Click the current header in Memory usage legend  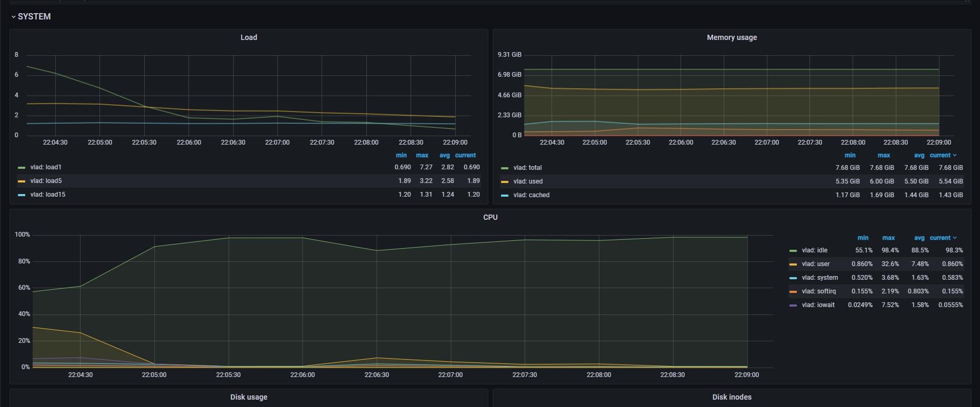[x=943, y=155]
